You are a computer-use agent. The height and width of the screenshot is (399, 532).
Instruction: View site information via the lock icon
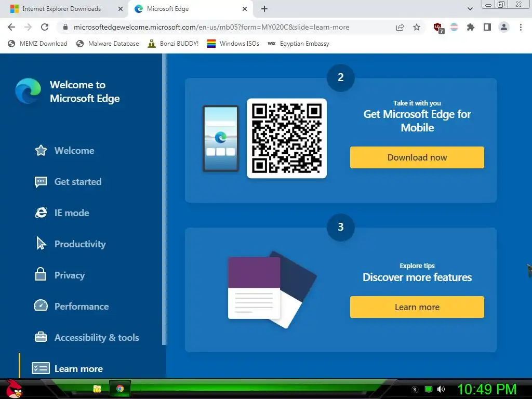[65, 27]
